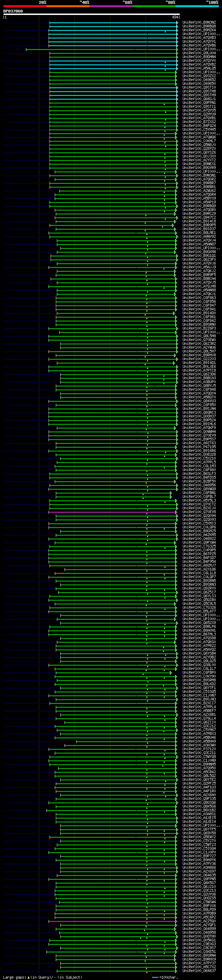The height and width of the screenshot is (980, 222).
Task: Click the cyan ~100% legend segment
Action: coord(197,6)
